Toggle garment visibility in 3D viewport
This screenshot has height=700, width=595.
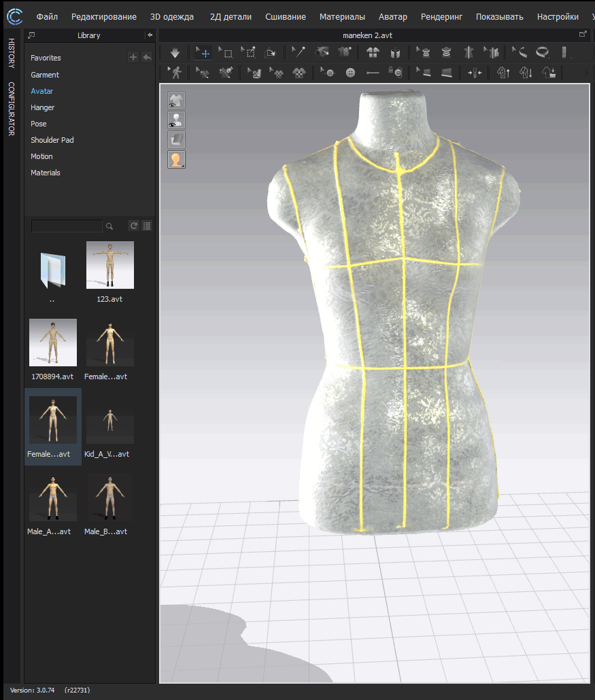[x=176, y=101]
